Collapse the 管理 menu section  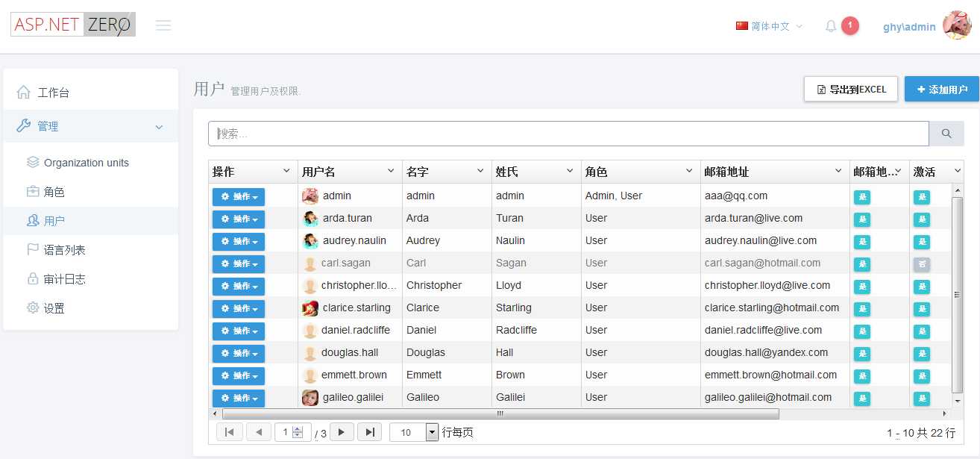90,126
